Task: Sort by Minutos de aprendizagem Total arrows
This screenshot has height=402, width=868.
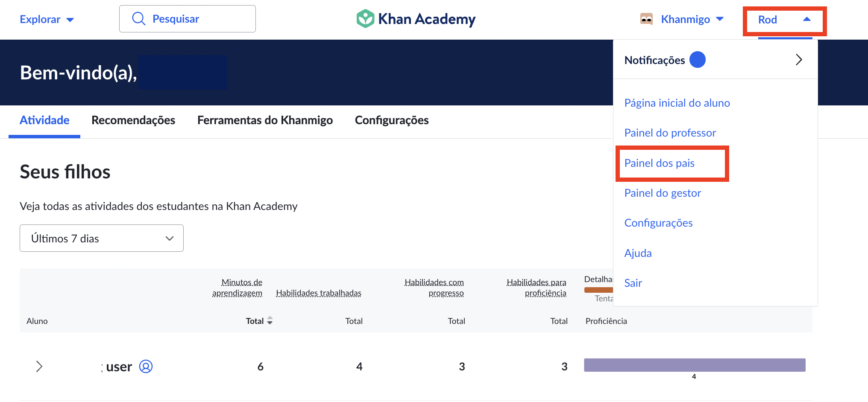Action: coord(270,320)
